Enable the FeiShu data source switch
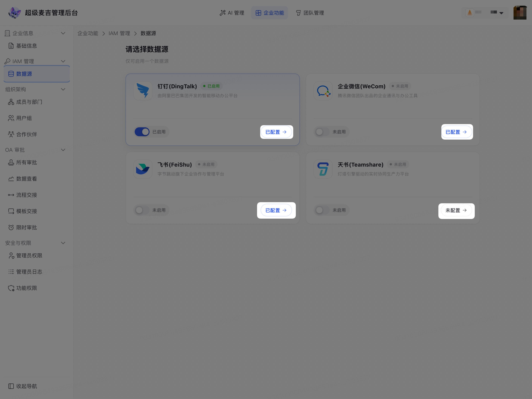 coord(142,210)
